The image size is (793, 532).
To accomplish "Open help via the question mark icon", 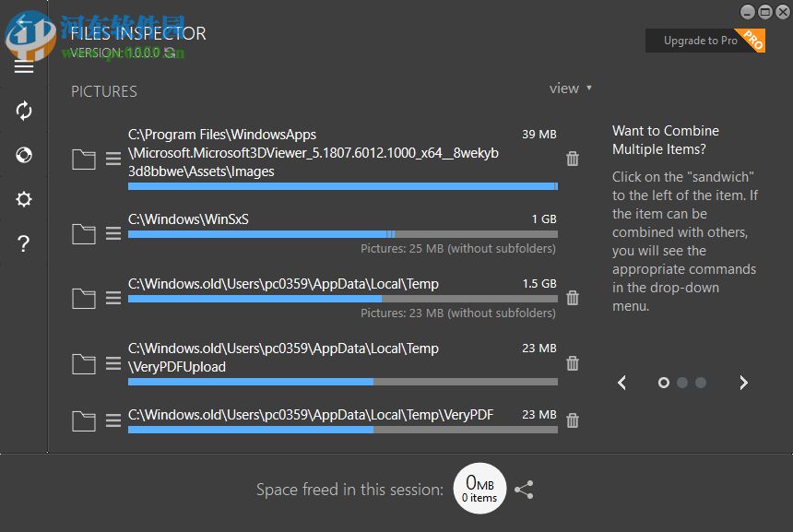I will coord(24,243).
